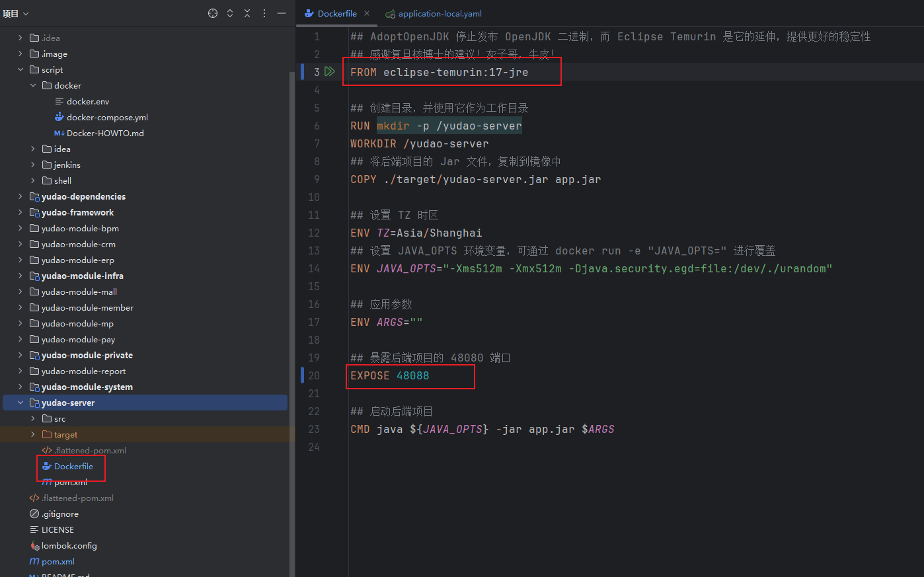The height and width of the screenshot is (577, 924).
Task: Click the COPY yudao-server.jar line
Action: (476, 179)
